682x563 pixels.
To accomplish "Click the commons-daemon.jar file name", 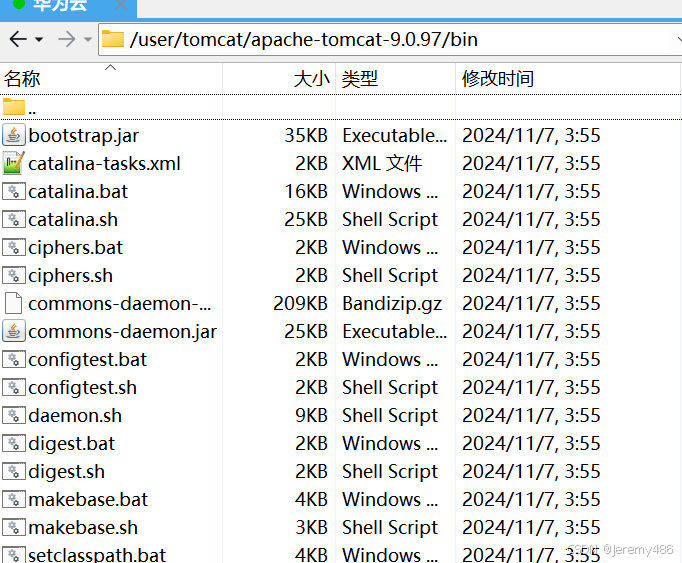I will 123,332.
